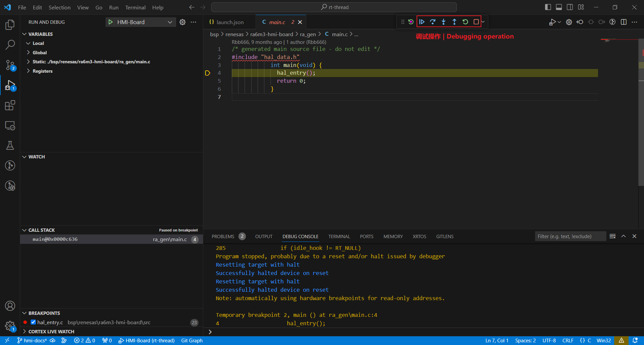Click the debug console filter input

click(x=570, y=236)
